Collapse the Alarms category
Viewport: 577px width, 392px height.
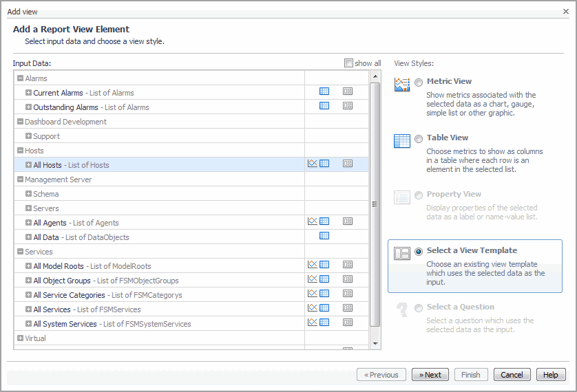(20, 78)
